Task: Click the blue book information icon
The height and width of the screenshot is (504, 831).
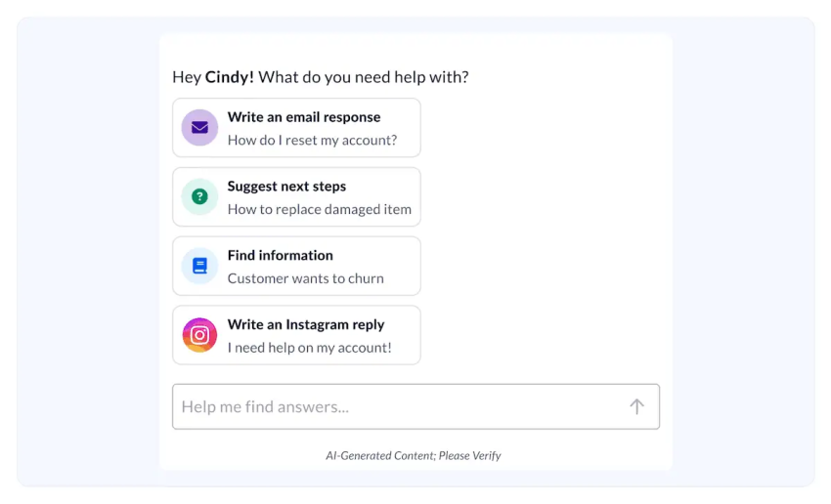Action: (x=199, y=266)
